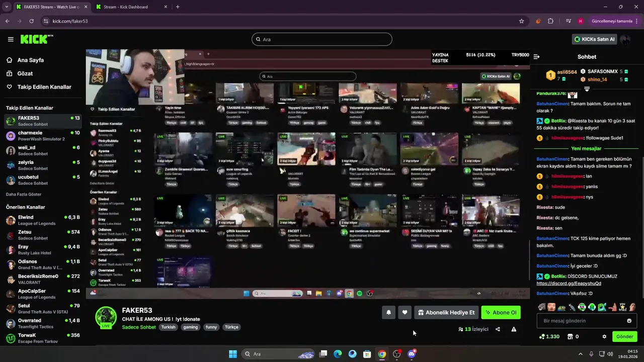This screenshot has height=362, width=644.
Task: Open weii_xd channel in the sidebar
Action: pos(43,150)
